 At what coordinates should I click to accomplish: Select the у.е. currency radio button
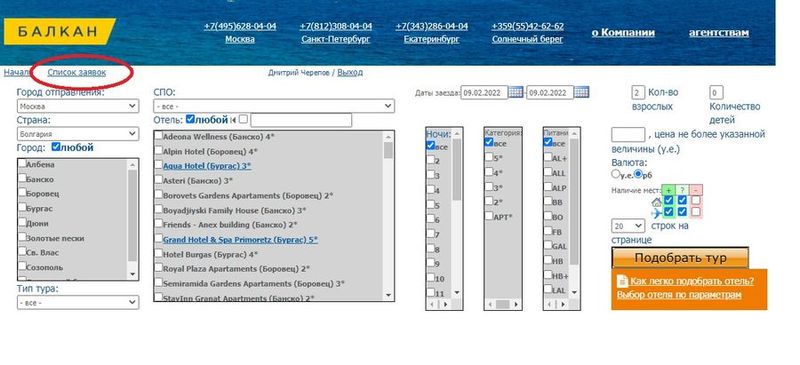(615, 174)
